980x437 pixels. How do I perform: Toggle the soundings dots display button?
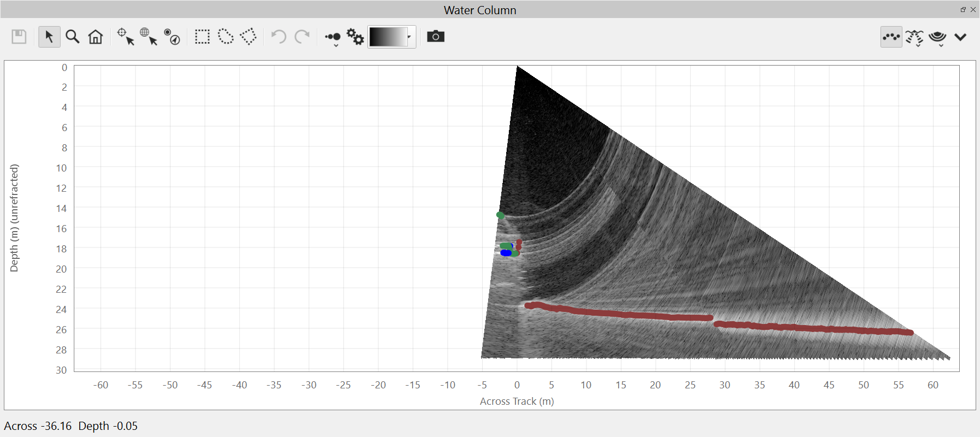point(891,37)
